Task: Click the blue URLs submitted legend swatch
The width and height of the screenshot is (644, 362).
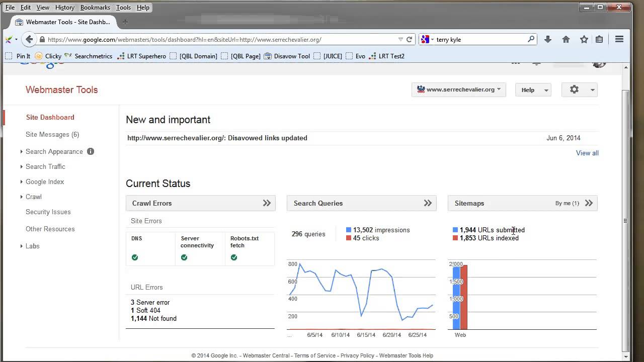Action: [x=455, y=230]
